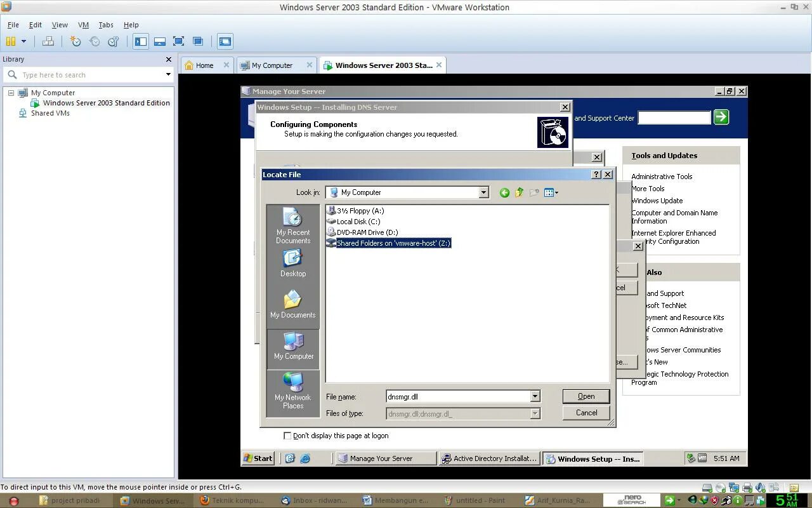Click Administrative Tools link in Manage Your Server
Screen dimensions: 812x508
pyautogui.click(x=662, y=177)
